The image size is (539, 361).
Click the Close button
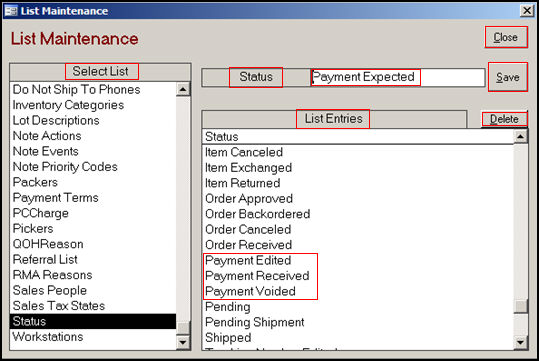pos(506,37)
